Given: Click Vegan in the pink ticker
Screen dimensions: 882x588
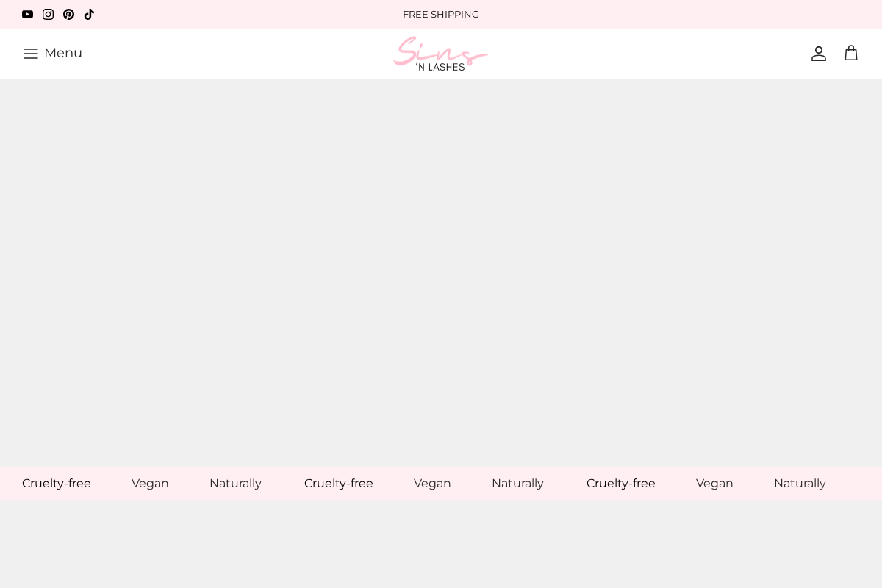Looking at the screenshot, I should [x=150, y=483].
